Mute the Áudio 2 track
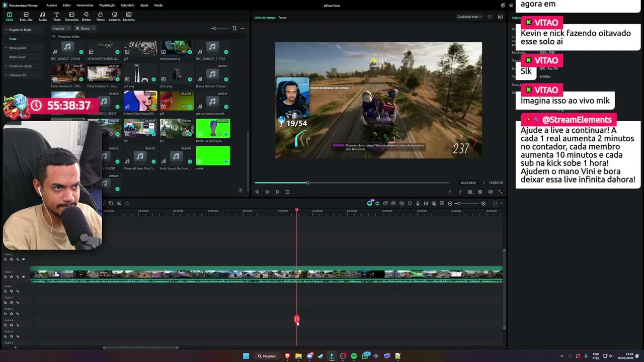 12,302
